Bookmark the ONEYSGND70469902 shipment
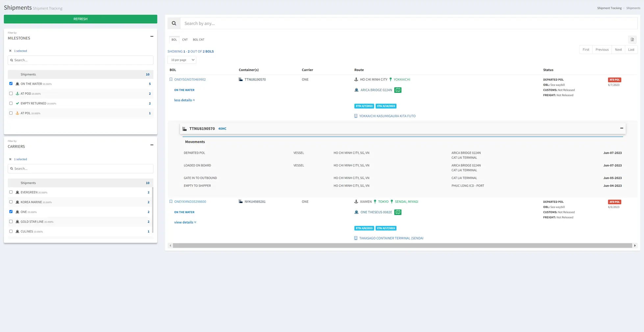The width and height of the screenshot is (644, 332). 171,79
